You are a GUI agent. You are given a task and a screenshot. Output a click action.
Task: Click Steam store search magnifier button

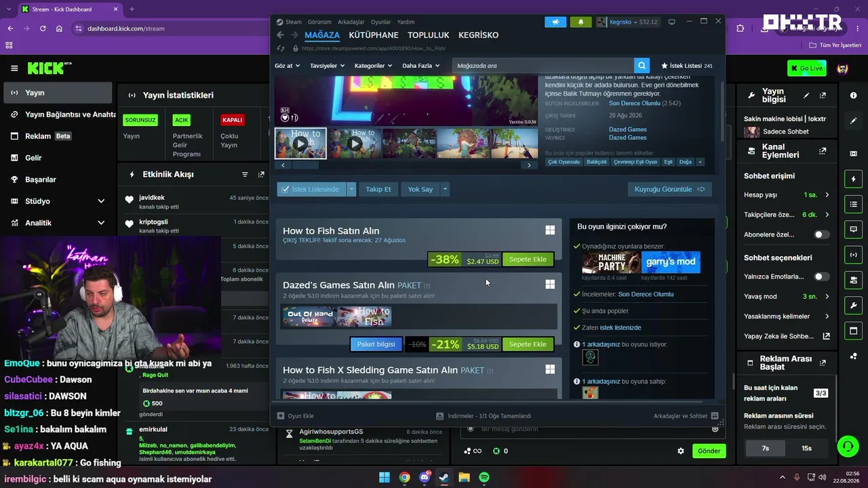642,66
